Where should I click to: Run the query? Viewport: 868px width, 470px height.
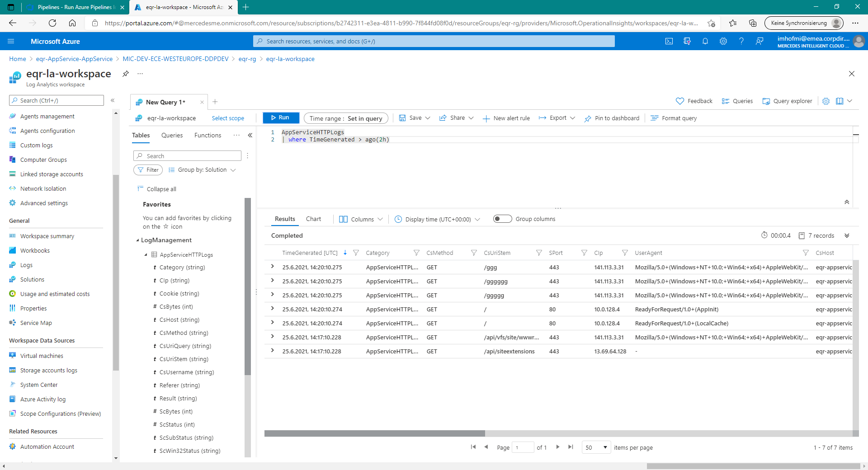281,117
